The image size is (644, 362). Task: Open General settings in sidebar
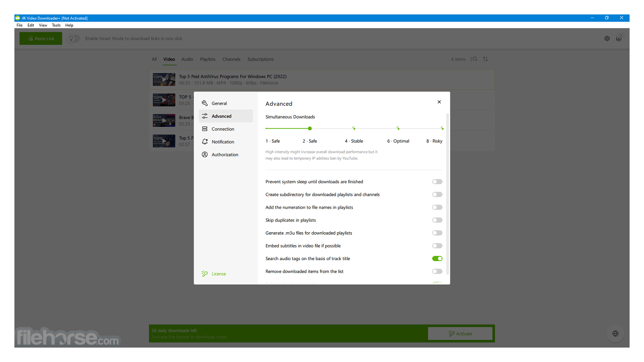[219, 103]
